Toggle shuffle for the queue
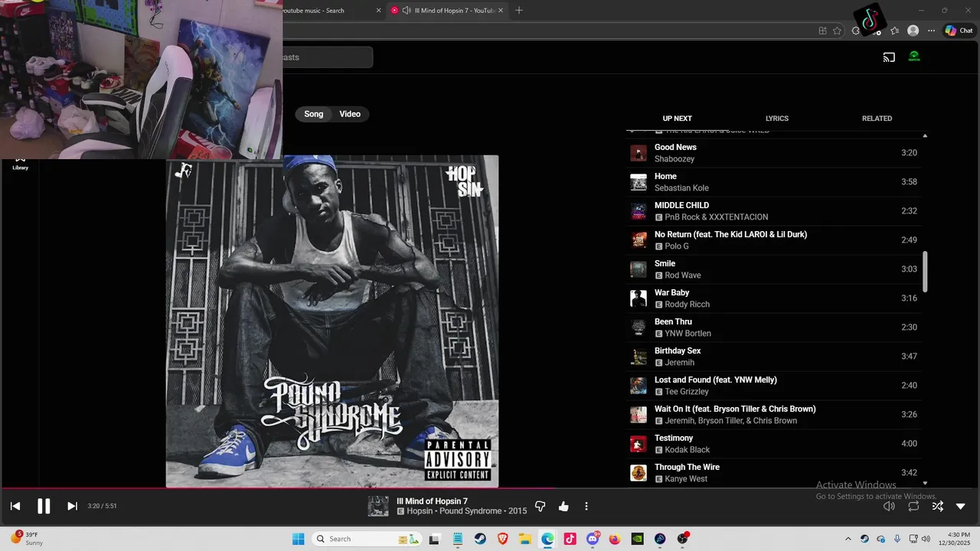 click(937, 506)
